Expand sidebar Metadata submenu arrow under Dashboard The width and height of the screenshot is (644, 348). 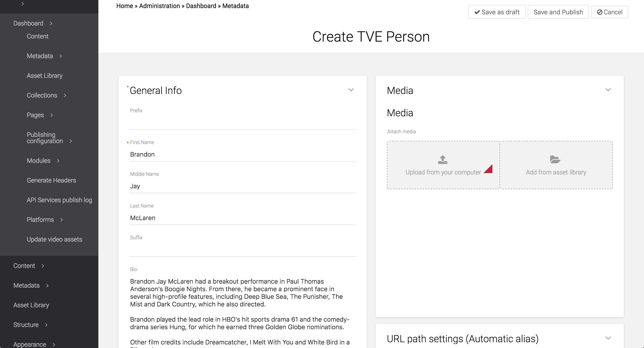click(x=61, y=56)
